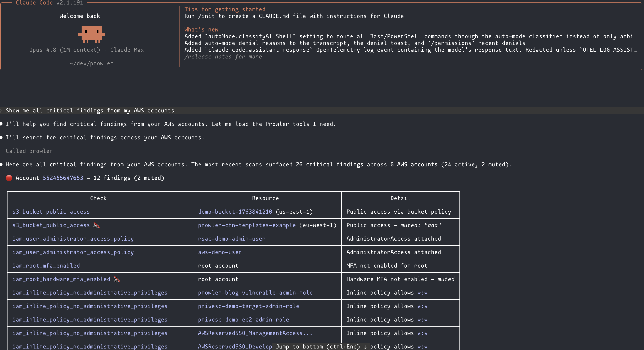
Task: Click the muted icon beside iam_root_hardware_mfa_enabled
Action: pos(117,279)
